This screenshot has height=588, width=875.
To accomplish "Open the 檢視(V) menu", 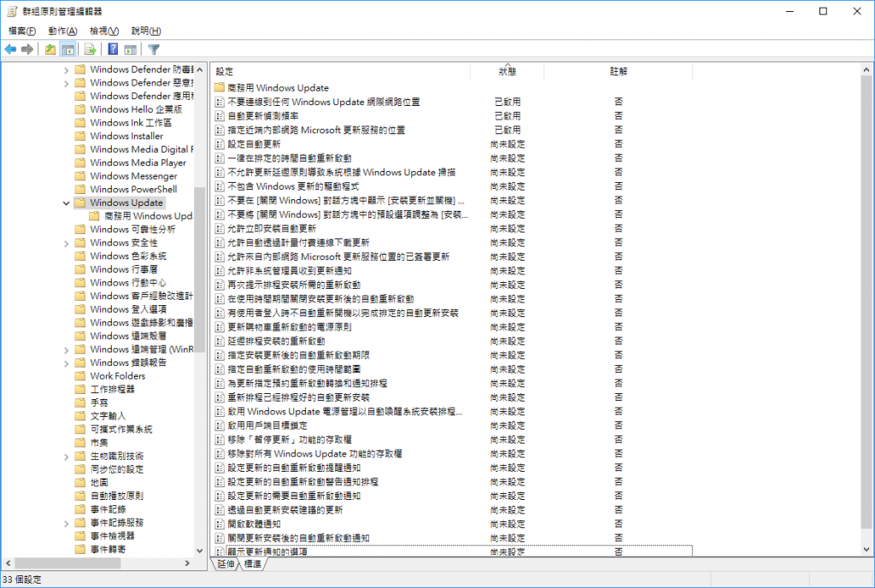I will [x=104, y=32].
